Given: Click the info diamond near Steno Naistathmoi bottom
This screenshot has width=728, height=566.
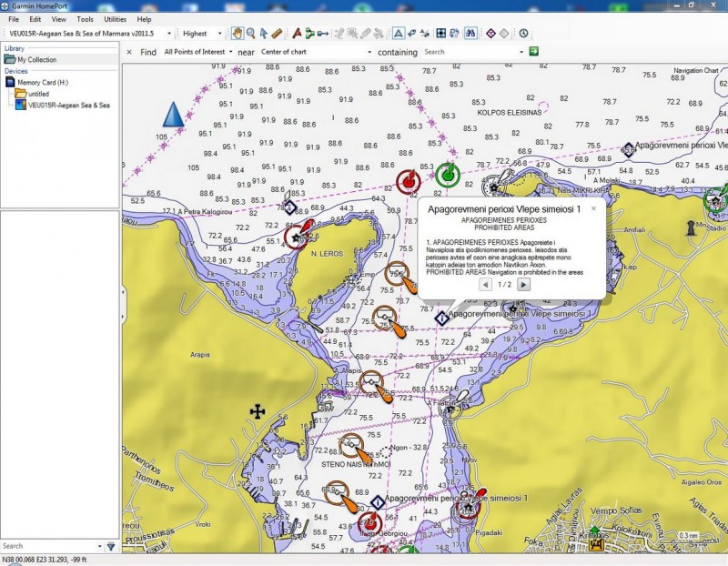Looking at the screenshot, I should 378,502.
